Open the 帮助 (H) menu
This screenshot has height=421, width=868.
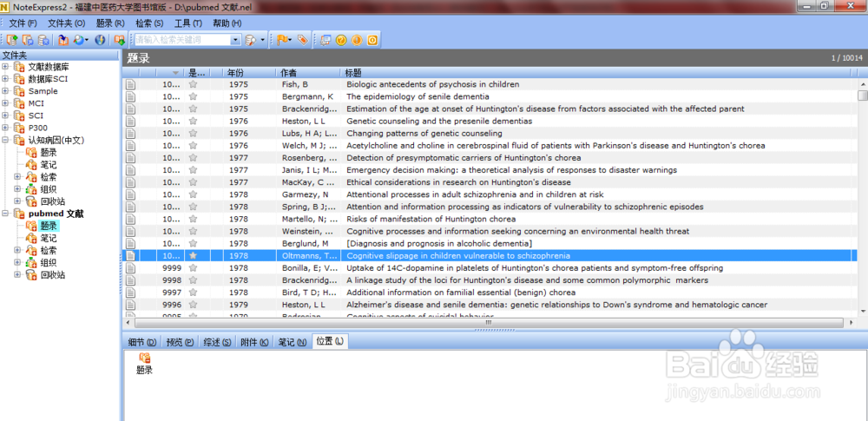pyautogui.click(x=227, y=23)
